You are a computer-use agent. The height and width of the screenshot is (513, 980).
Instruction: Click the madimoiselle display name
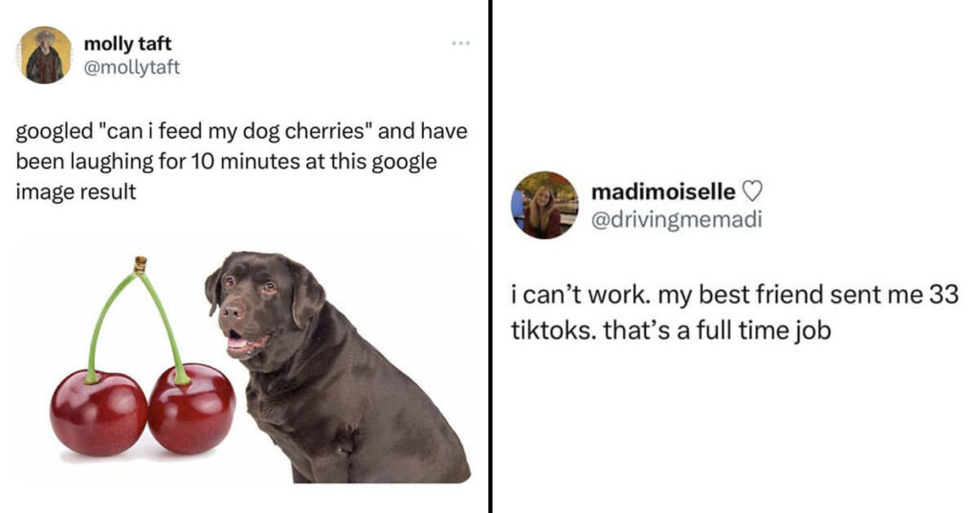click(x=664, y=191)
